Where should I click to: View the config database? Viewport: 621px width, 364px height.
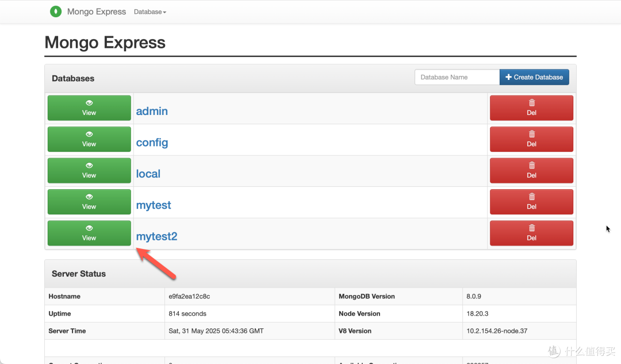tap(89, 139)
